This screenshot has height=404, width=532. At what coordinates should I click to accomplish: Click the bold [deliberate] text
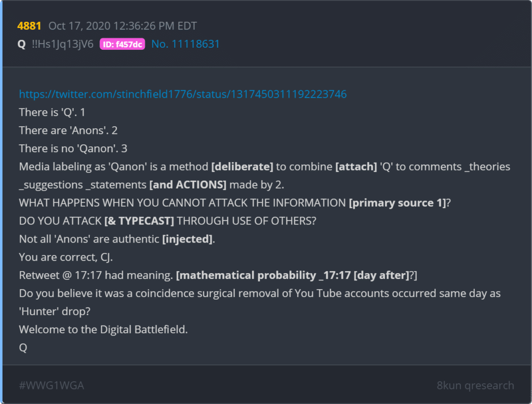click(242, 167)
